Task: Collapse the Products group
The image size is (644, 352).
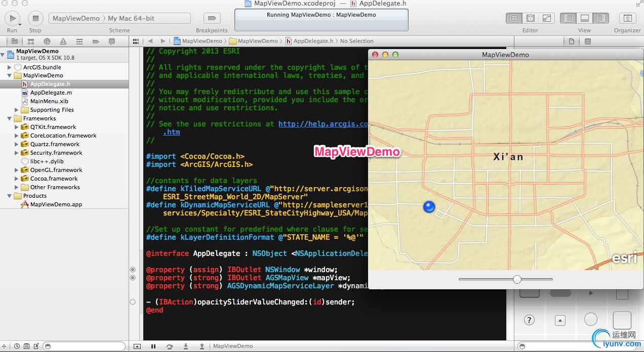Action: [10, 196]
